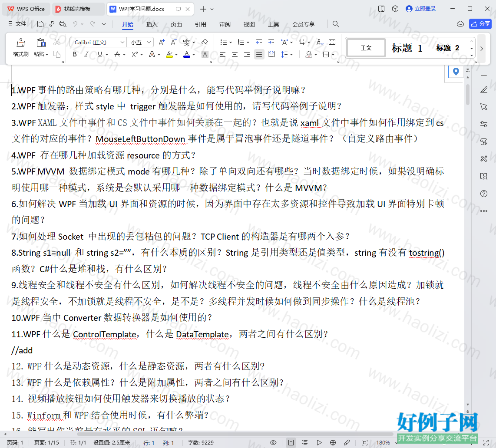Viewport: 496px width, 448px height.
Task: Click the vertical document scrollbar thumb
Action: 467,94
